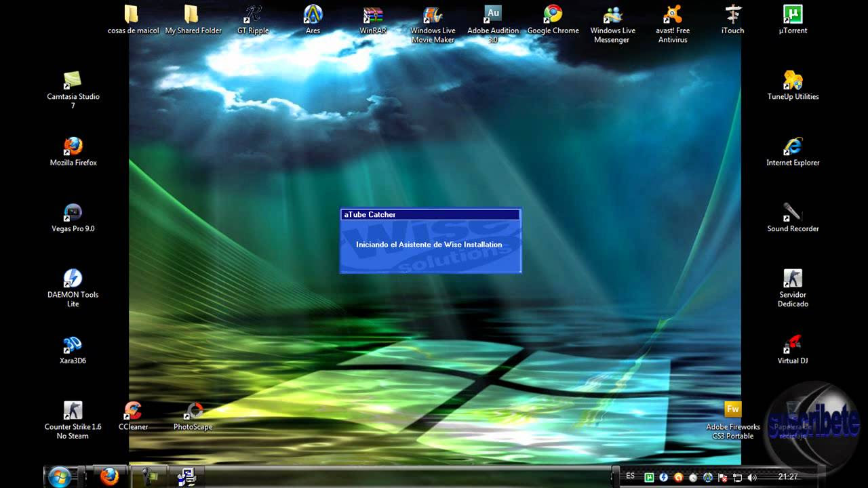Open the network connection tray icon

click(x=737, y=477)
